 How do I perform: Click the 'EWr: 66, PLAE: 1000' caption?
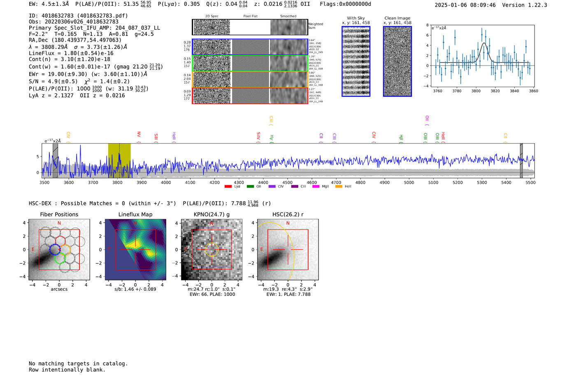[212, 295]
